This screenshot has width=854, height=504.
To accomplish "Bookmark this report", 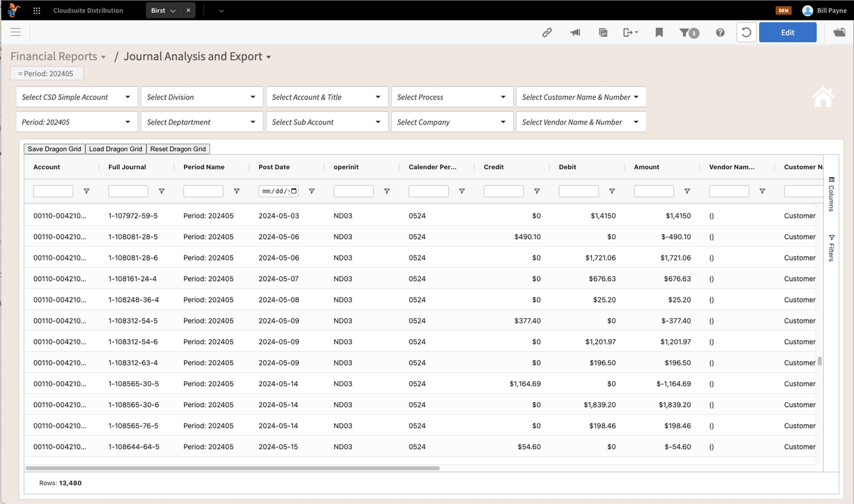I will pyautogui.click(x=659, y=32).
